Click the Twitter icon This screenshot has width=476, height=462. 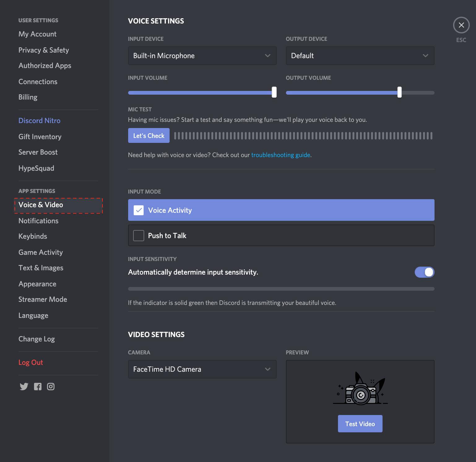(x=24, y=386)
